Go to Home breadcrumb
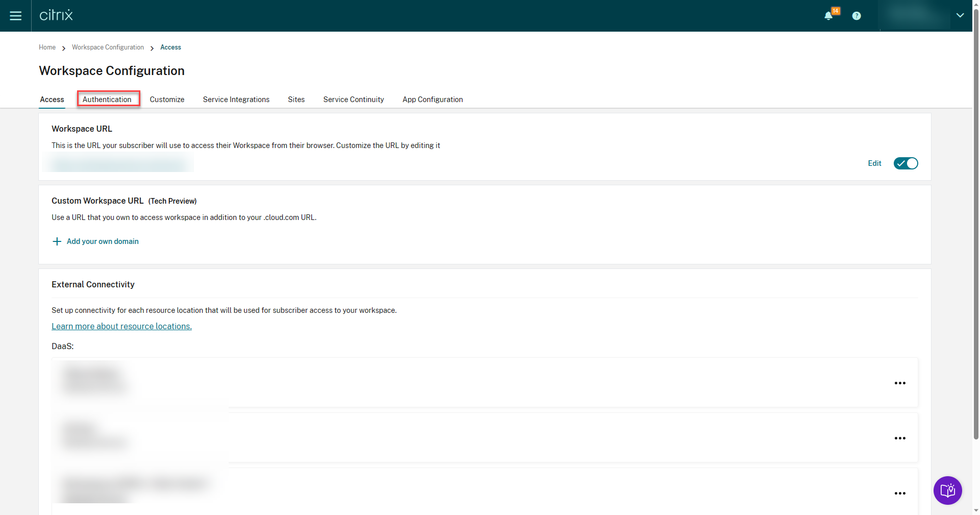 [x=47, y=47]
